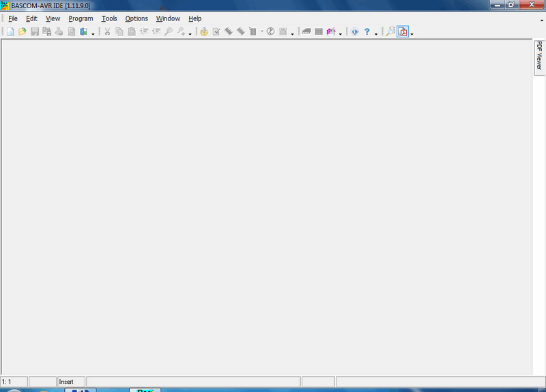Screen dimensions: 546x392
Task: Click the blue info diamond icon
Action: 354,31
